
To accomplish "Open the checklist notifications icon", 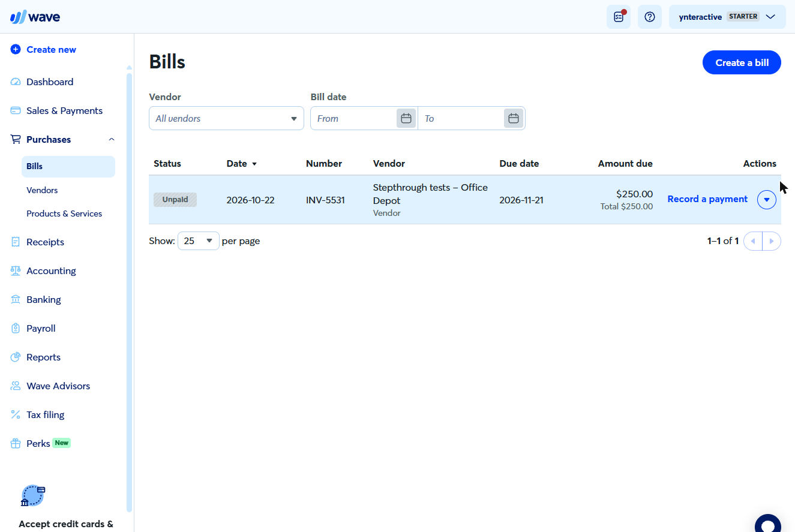I will (619, 17).
